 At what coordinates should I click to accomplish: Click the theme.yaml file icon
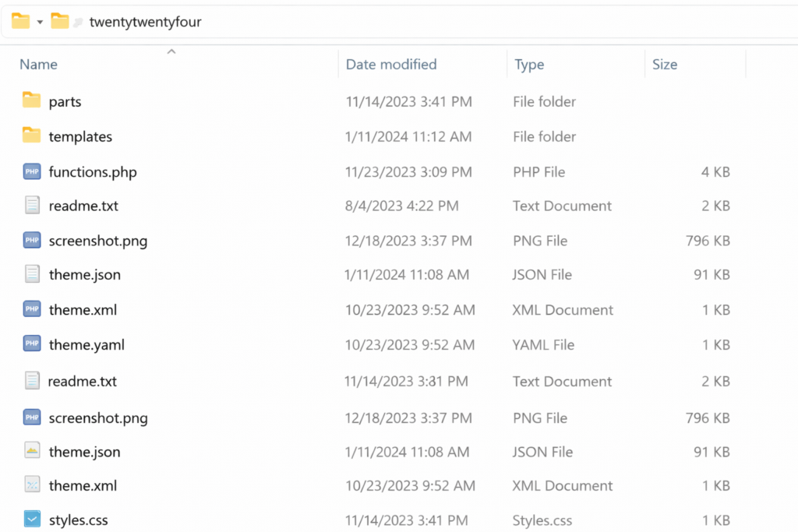pos(31,344)
